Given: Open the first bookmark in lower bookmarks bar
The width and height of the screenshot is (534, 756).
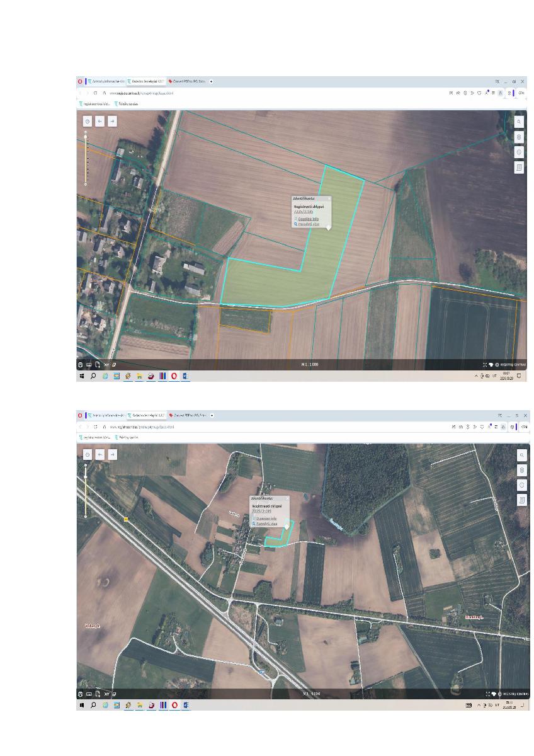Looking at the screenshot, I should [96, 437].
